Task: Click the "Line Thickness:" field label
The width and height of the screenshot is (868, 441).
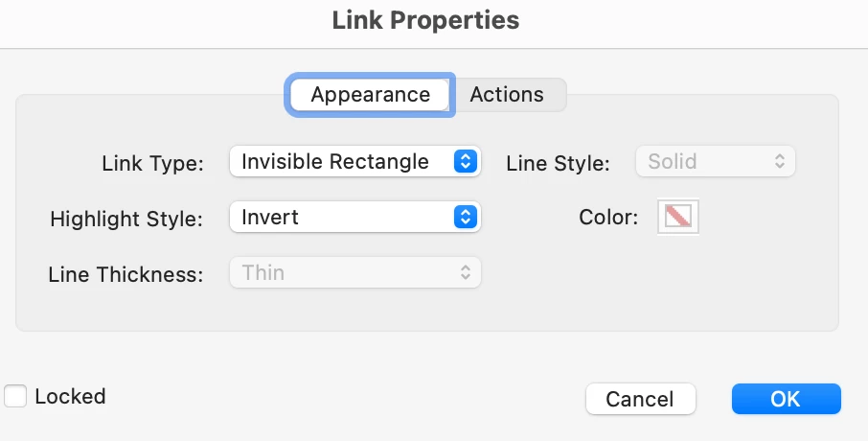Action: click(x=126, y=275)
